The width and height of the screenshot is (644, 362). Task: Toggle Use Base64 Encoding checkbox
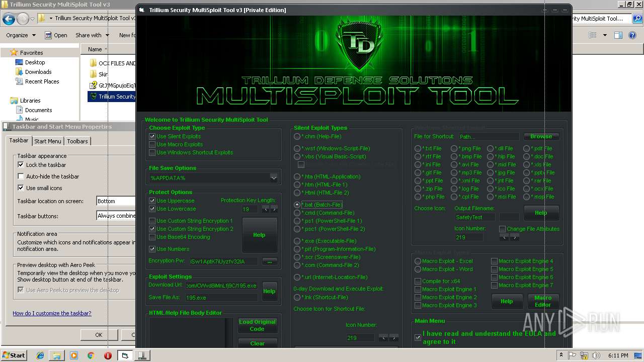[x=152, y=237]
